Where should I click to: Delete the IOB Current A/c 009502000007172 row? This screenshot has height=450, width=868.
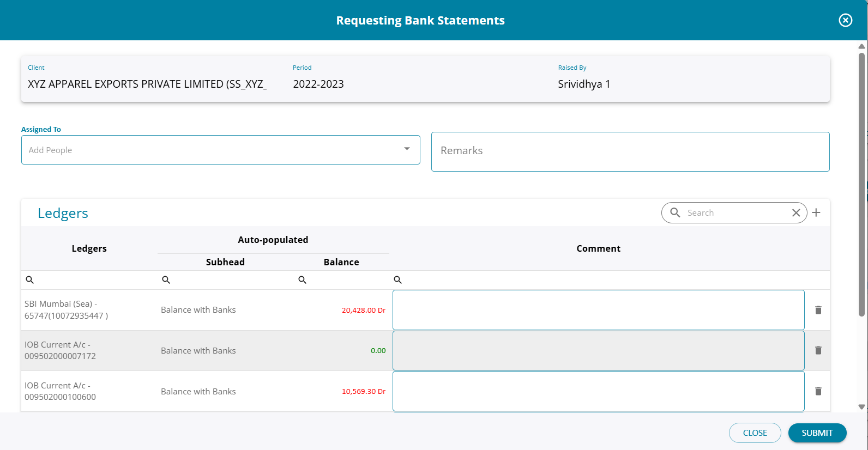[x=818, y=350]
